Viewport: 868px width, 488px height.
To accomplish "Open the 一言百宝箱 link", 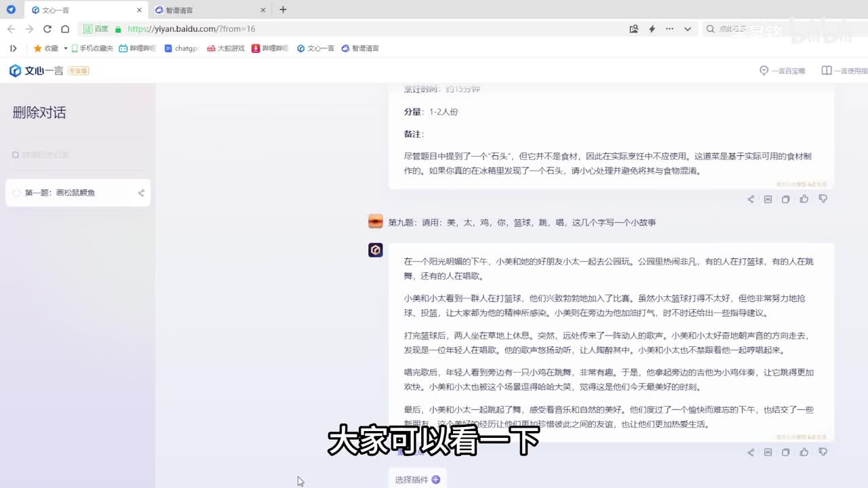I will click(x=783, y=70).
